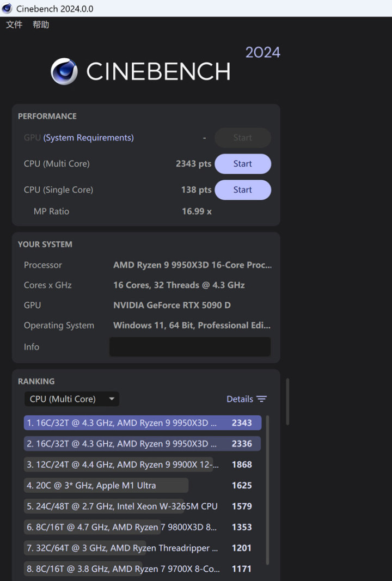Image resolution: width=392 pixels, height=581 pixels.
Task: Click the Details filter lines icon
Action: [261, 399]
